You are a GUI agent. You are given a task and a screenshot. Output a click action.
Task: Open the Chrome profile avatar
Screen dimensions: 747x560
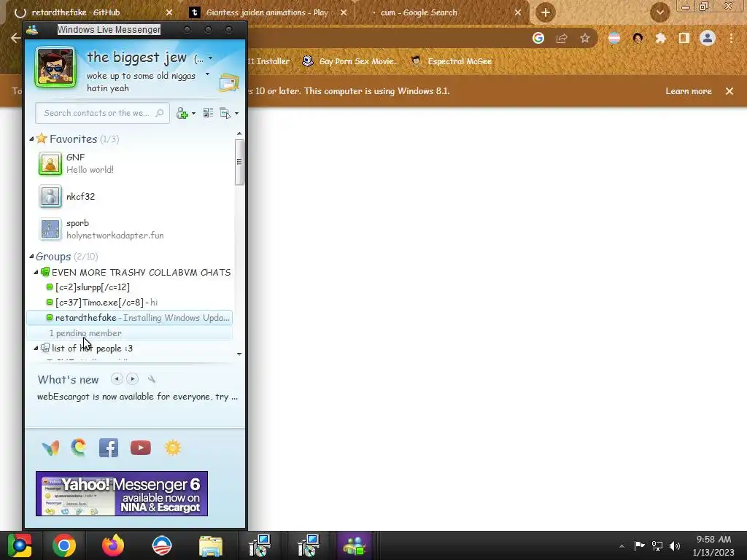pos(708,38)
